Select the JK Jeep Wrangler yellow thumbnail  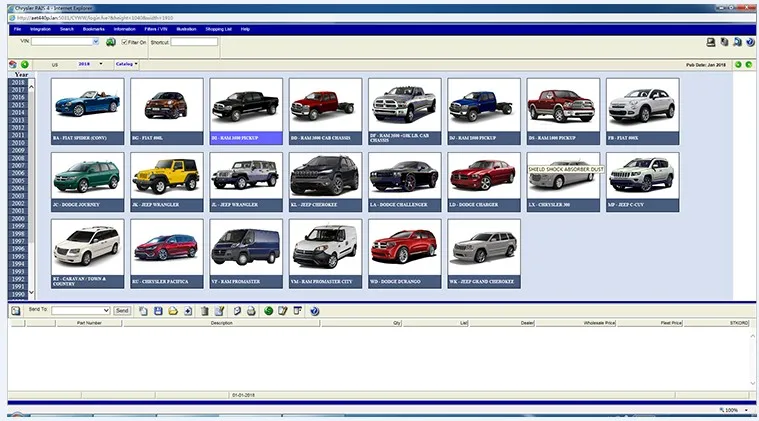tap(167, 182)
